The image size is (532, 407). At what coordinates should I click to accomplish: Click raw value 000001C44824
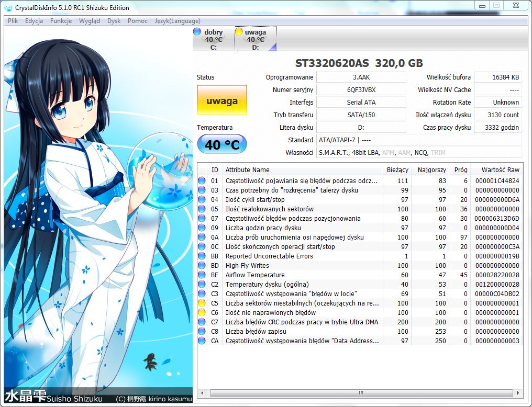tap(497, 180)
